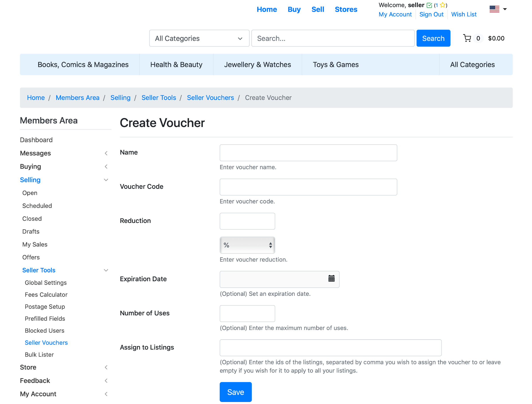
Task: Click the shopping cart icon
Action: point(467,38)
